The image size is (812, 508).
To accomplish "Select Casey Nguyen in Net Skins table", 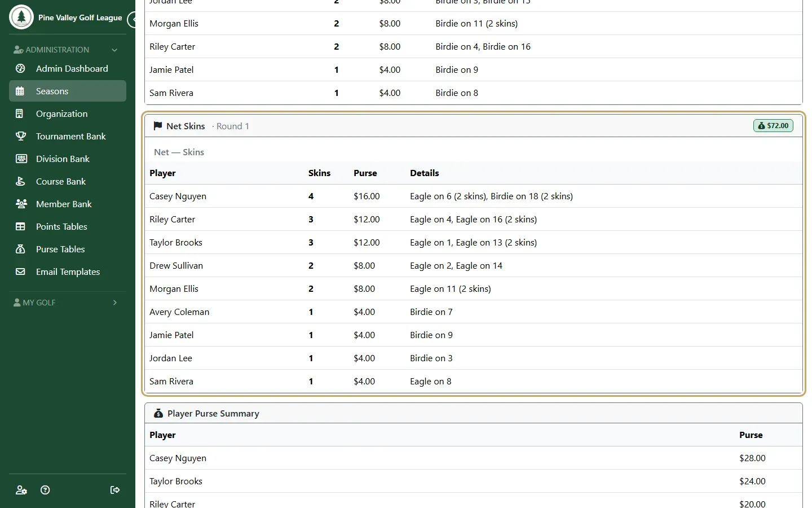I will (178, 196).
